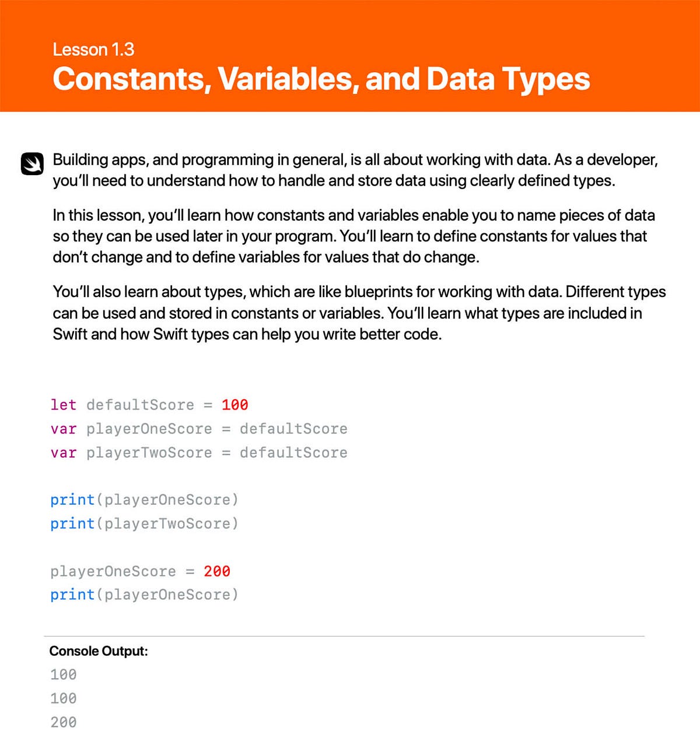Click "playerTwoScore" in the var declaration
700x744 pixels.
pyautogui.click(x=149, y=453)
